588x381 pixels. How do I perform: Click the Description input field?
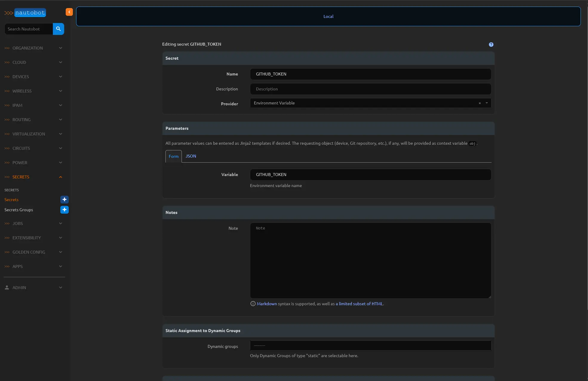370,89
